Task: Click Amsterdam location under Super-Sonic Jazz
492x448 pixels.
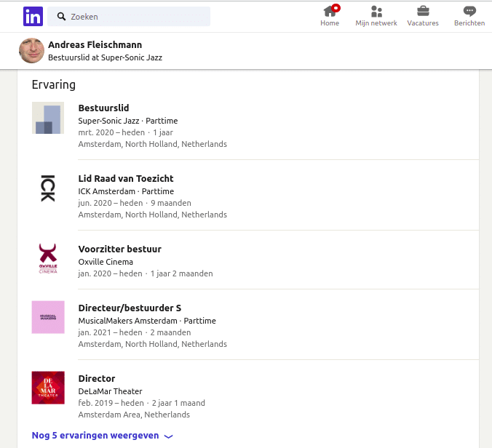Action: 153,144
